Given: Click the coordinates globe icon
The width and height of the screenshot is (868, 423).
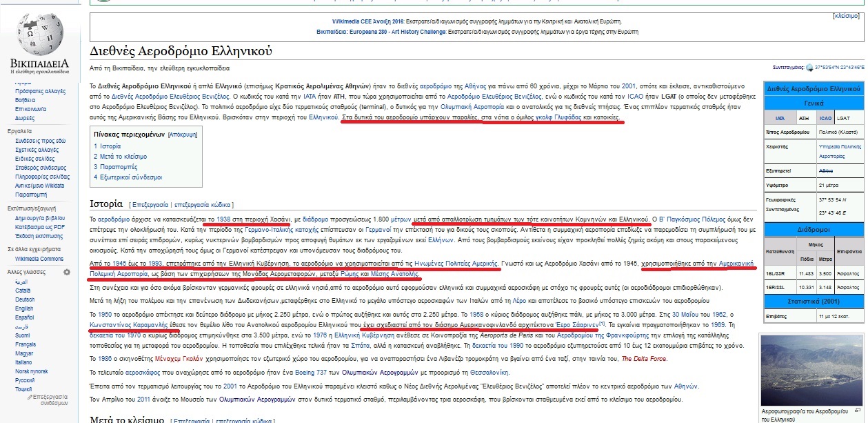Looking at the screenshot, I should tap(810, 68).
